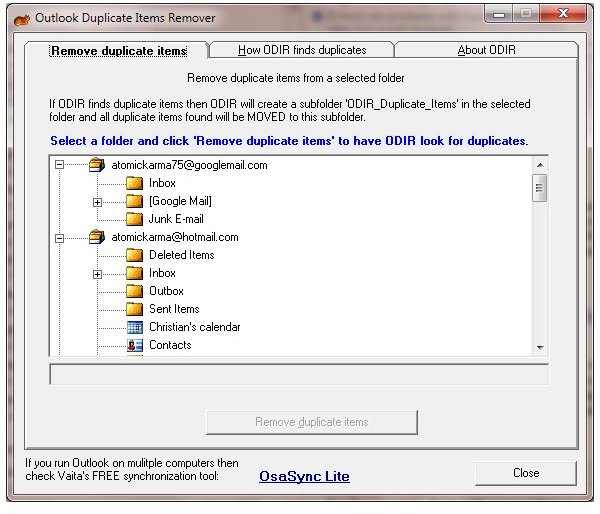Open the How ODIR finds duplicates tab
The width and height of the screenshot is (600, 514).
pos(302,50)
